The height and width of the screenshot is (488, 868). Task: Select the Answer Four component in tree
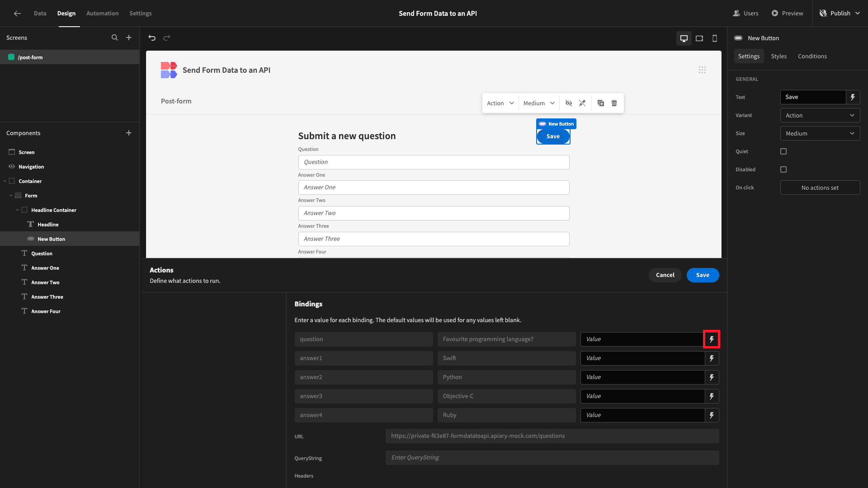click(x=70, y=311)
